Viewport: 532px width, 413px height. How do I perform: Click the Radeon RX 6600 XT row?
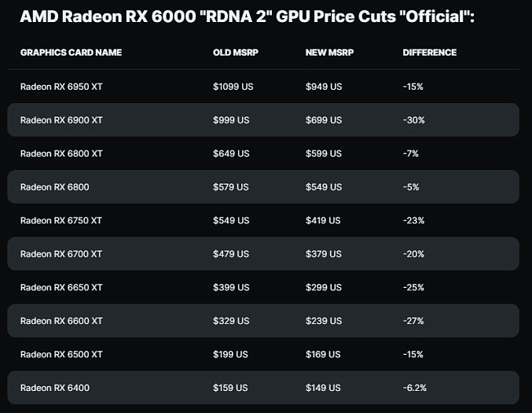pyautogui.click(x=263, y=321)
